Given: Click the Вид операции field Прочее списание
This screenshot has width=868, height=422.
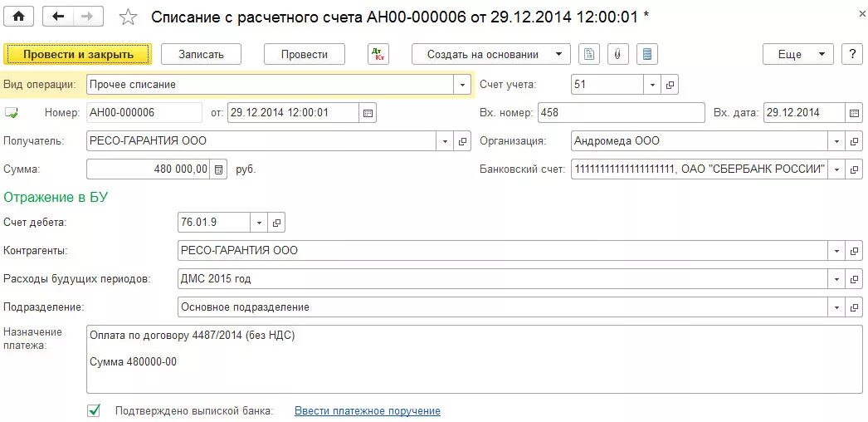Looking at the screenshot, I should 271,85.
